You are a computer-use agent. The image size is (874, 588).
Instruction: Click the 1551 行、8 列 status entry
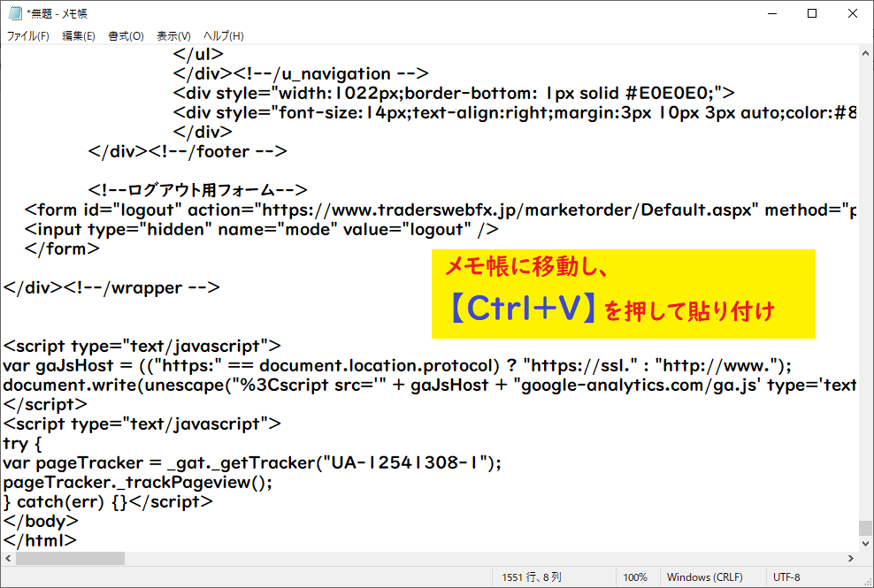(531, 577)
